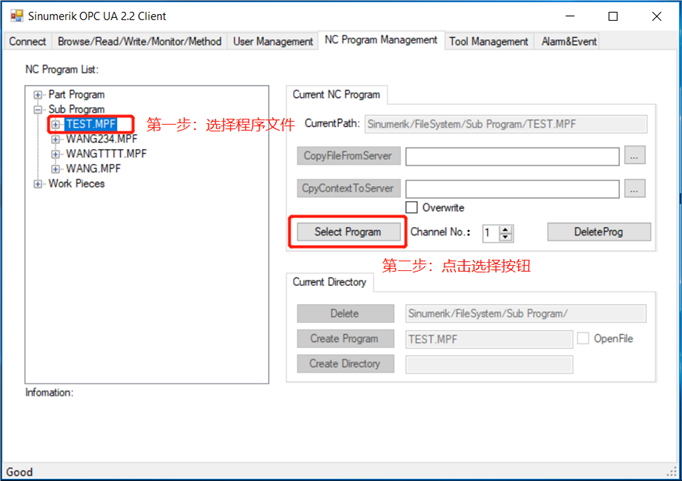Click the Current Directory path field
The height and width of the screenshot is (481, 682).
526,314
